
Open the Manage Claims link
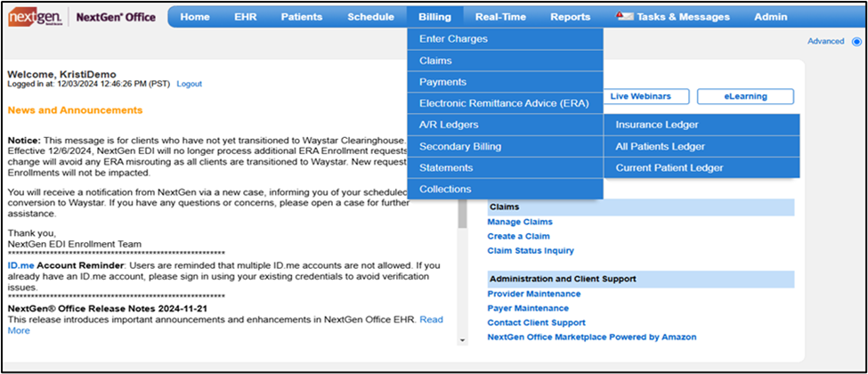point(520,223)
